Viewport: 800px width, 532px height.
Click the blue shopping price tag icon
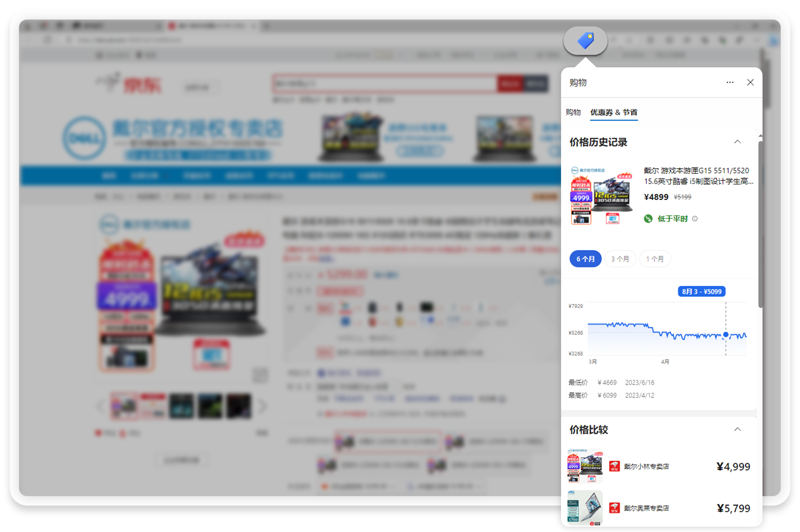585,41
